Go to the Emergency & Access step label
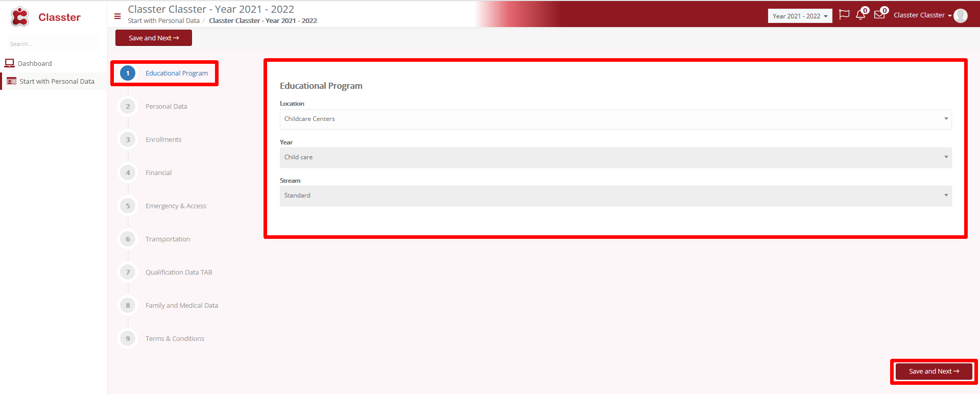Screen dimensions: 980x394 (x=176, y=206)
